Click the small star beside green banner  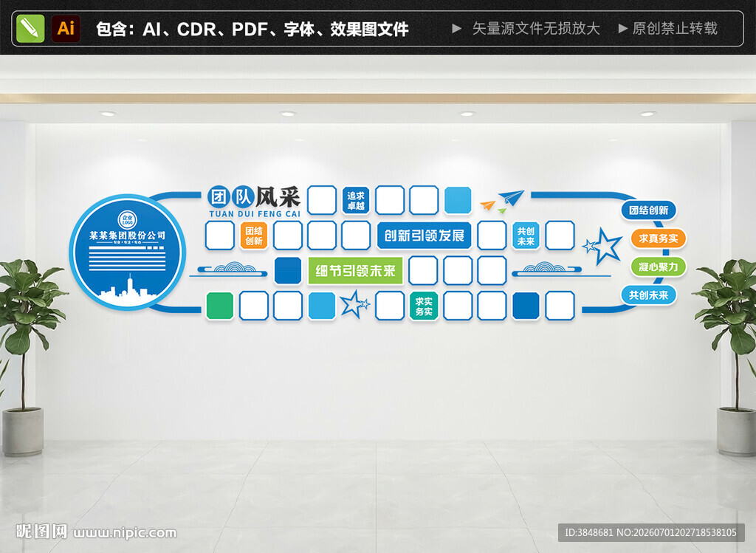[x=355, y=303]
